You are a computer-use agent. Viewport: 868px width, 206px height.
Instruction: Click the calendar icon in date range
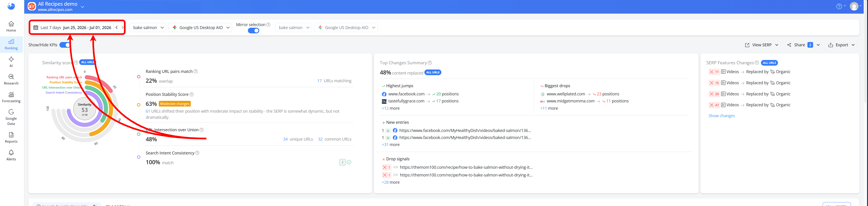[36, 28]
